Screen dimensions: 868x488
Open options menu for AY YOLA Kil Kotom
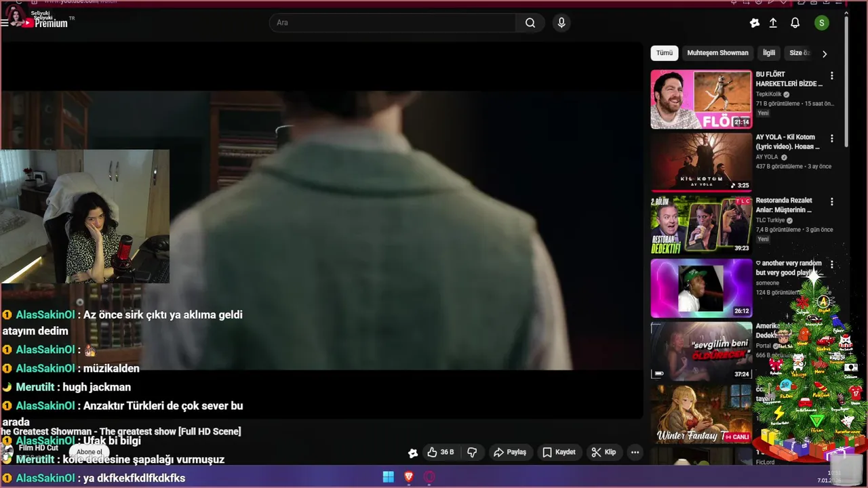[832, 138]
